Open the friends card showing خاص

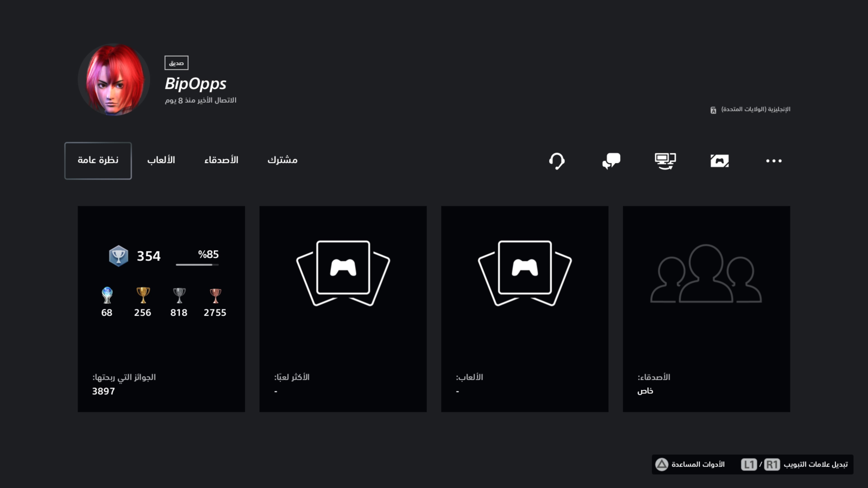pos(706,308)
